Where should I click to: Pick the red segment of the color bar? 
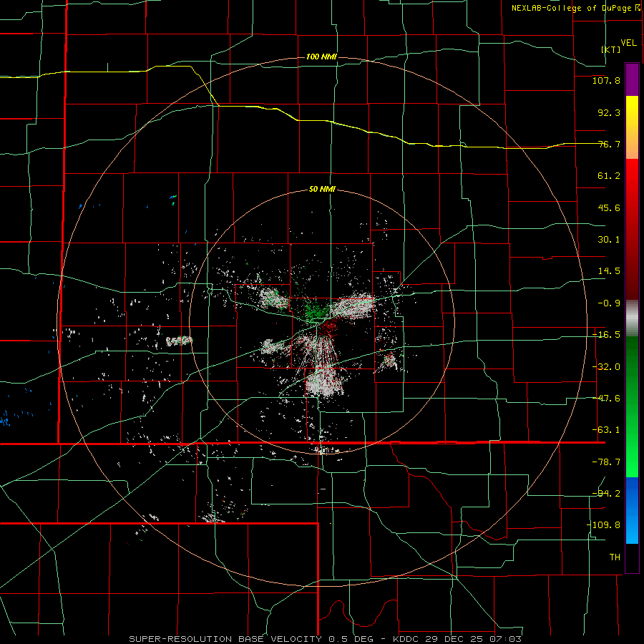pyautogui.click(x=632, y=229)
